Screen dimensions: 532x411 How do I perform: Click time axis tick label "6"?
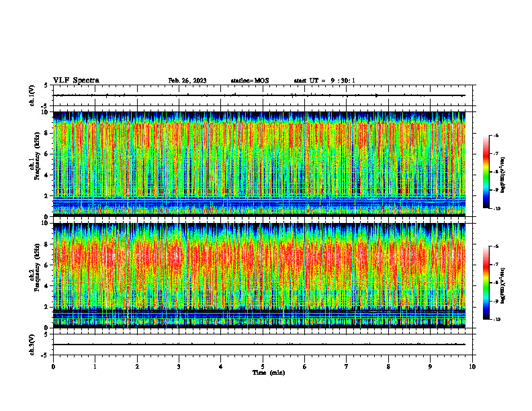point(305,367)
